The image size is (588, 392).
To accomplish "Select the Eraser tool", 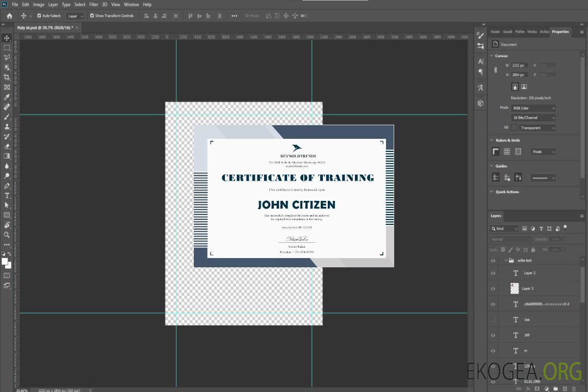I will [7, 146].
